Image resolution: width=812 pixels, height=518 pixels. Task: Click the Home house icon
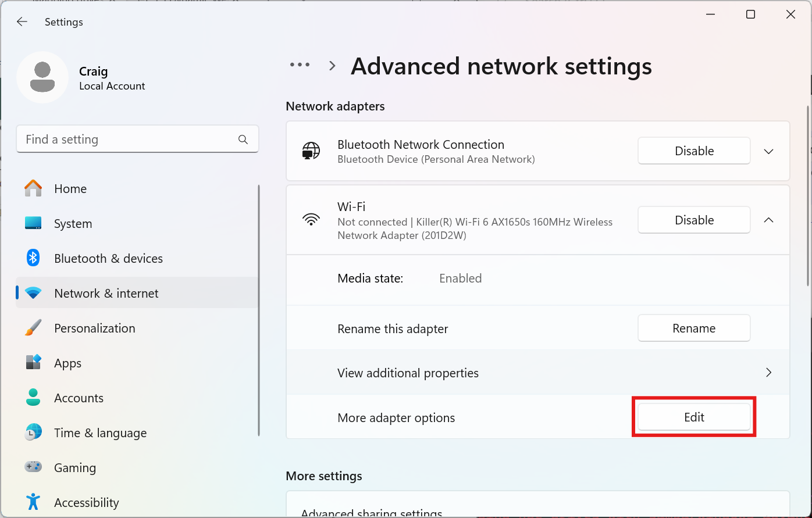tap(33, 189)
